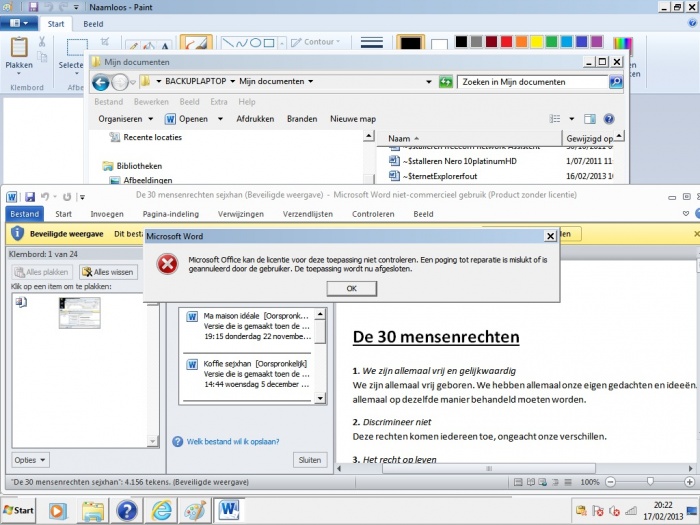The width and height of the screenshot is (700, 525).
Task: Open the address bar history dropdown arrow
Action: [x=429, y=82]
